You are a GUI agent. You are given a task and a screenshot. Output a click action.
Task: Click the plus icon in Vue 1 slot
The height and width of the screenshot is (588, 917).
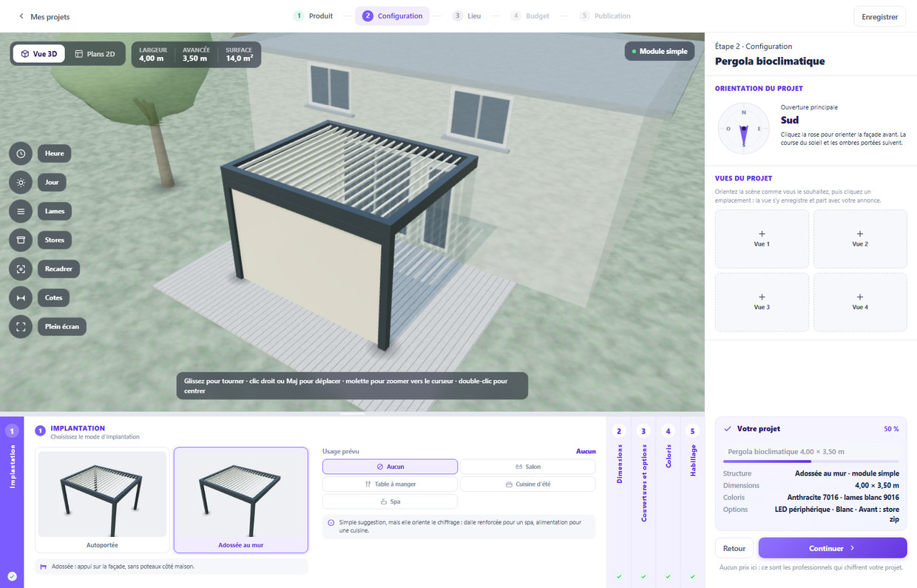click(762, 234)
